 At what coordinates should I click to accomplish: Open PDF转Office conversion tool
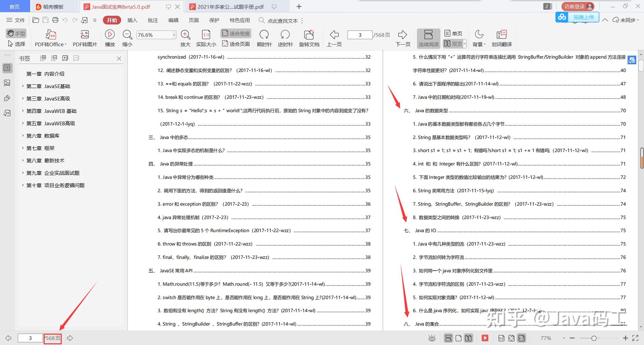tap(50, 38)
